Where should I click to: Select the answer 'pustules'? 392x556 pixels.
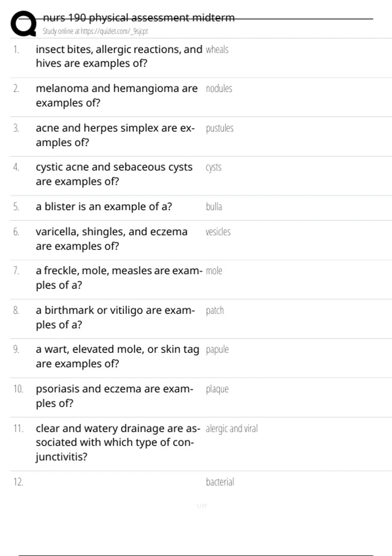[220, 128]
